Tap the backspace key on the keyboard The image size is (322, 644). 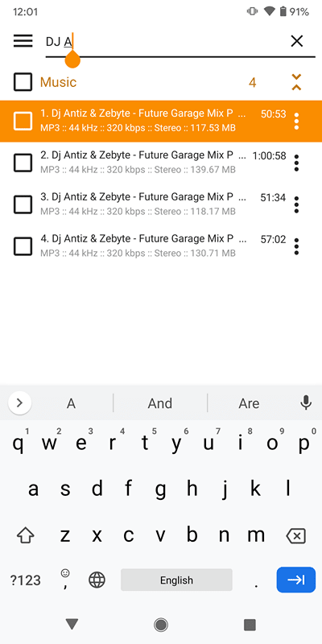295,535
